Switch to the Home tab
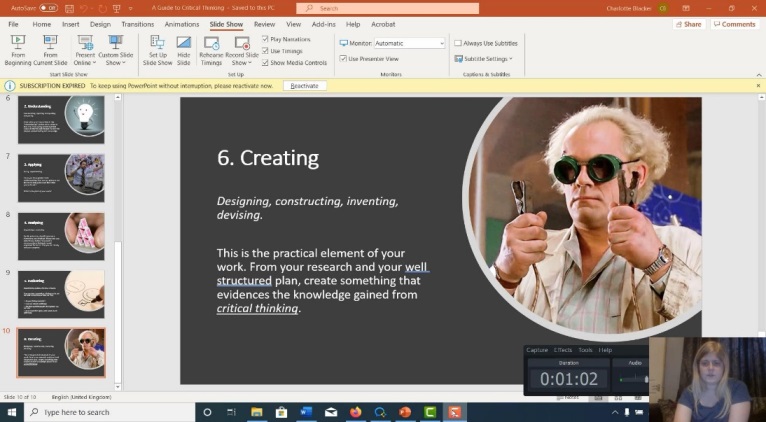The image size is (766, 422). click(42, 24)
